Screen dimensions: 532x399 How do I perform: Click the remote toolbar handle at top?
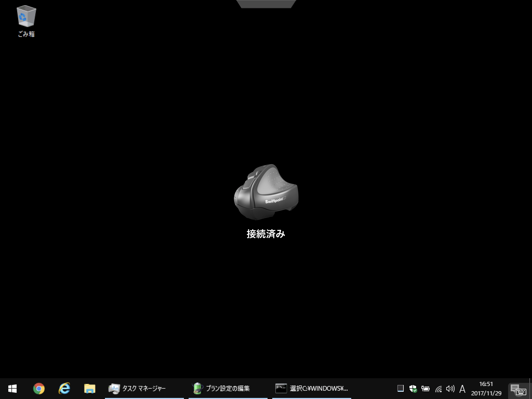click(266, 4)
